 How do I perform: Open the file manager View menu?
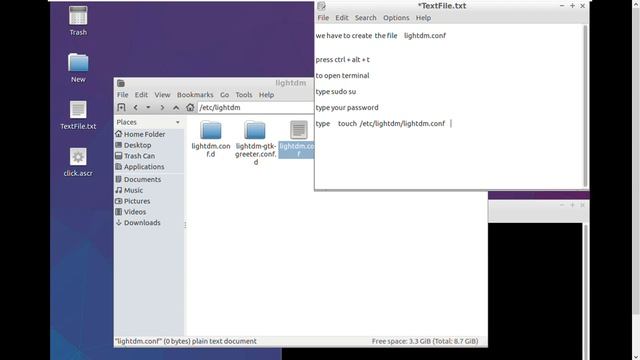point(162,95)
